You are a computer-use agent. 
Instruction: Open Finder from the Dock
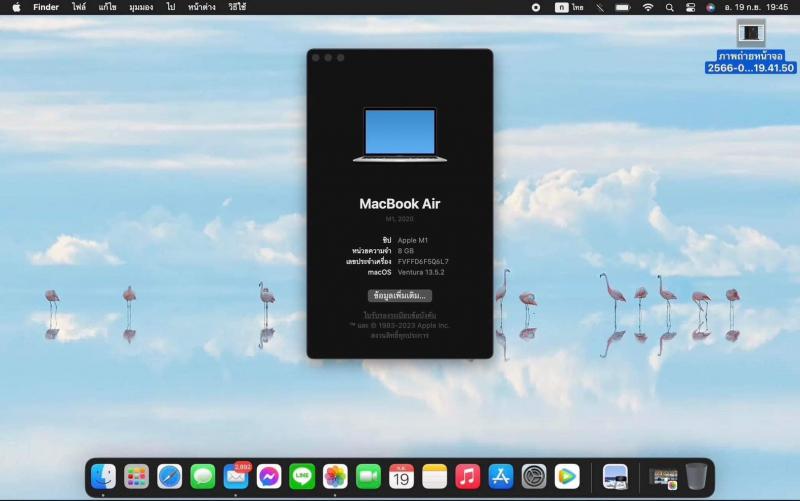pos(104,477)
